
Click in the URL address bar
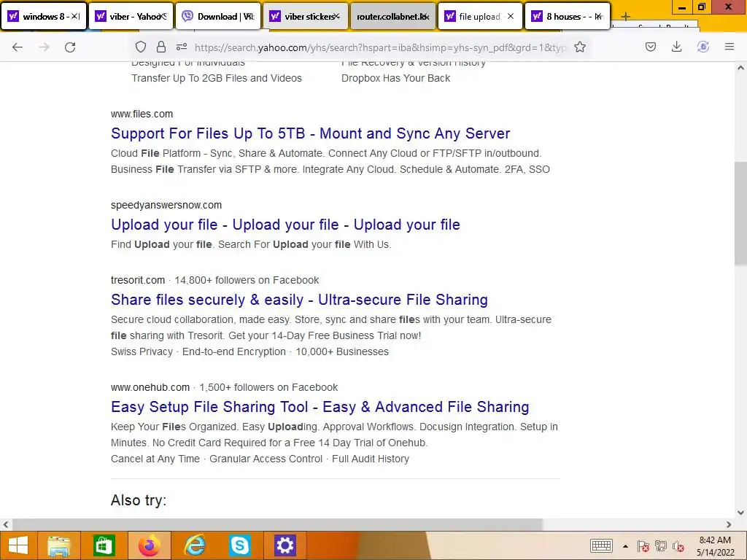(x=379, y=47)
